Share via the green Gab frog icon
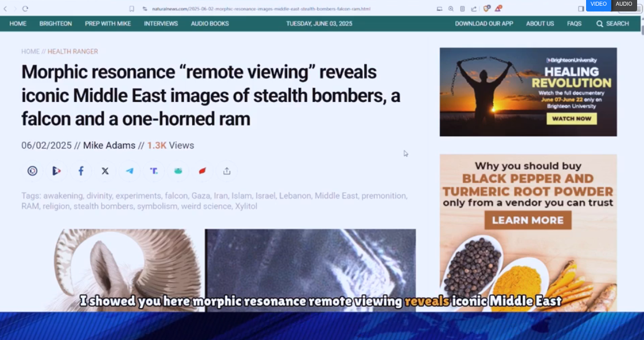This screenshot has width=644, height=340. point(178,171)
